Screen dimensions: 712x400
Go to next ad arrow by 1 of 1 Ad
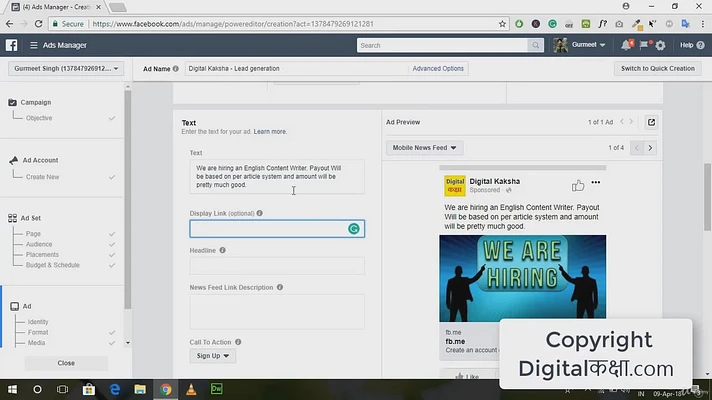(631, 122)
